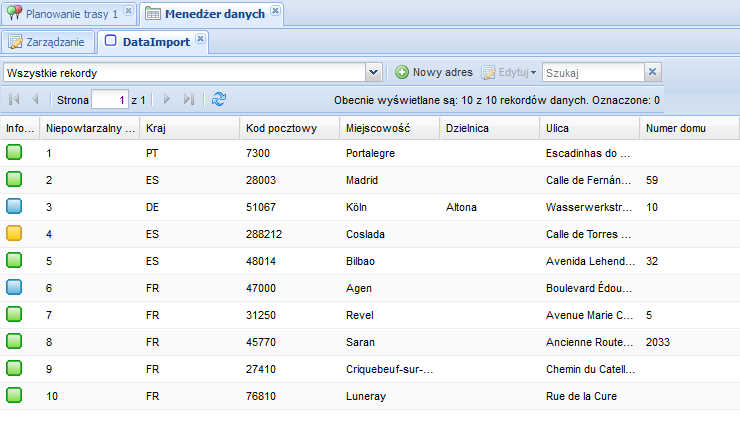Click the yellow status icon for Coslada row
This screenshot has width=740, height=430.
14,234
